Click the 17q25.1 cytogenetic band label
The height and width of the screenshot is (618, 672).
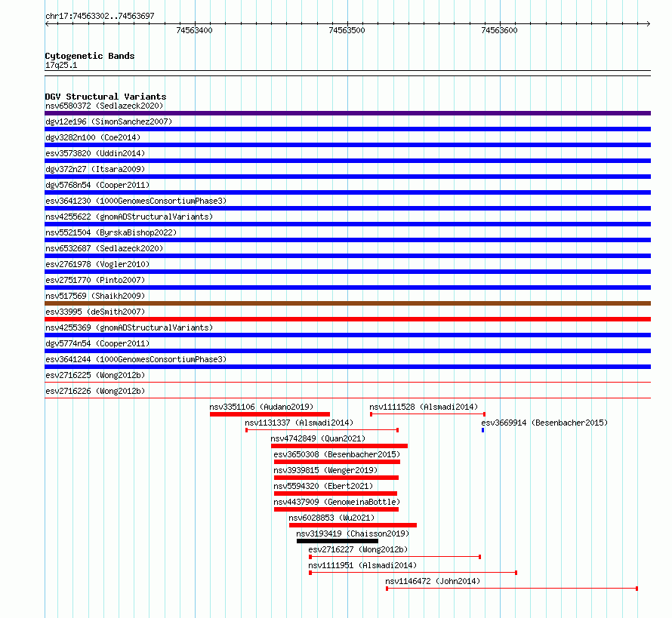point(61,65)
